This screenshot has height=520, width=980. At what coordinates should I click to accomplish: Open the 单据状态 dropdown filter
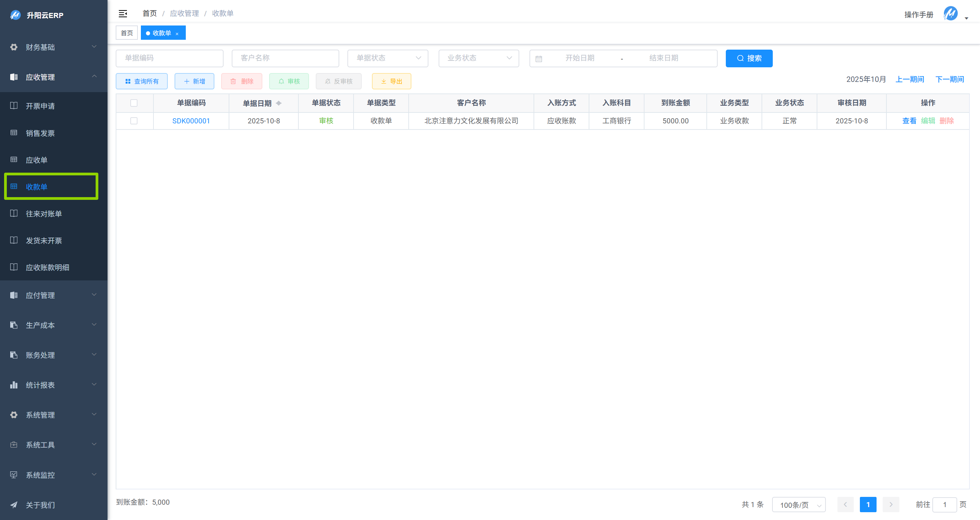(388, 58)
